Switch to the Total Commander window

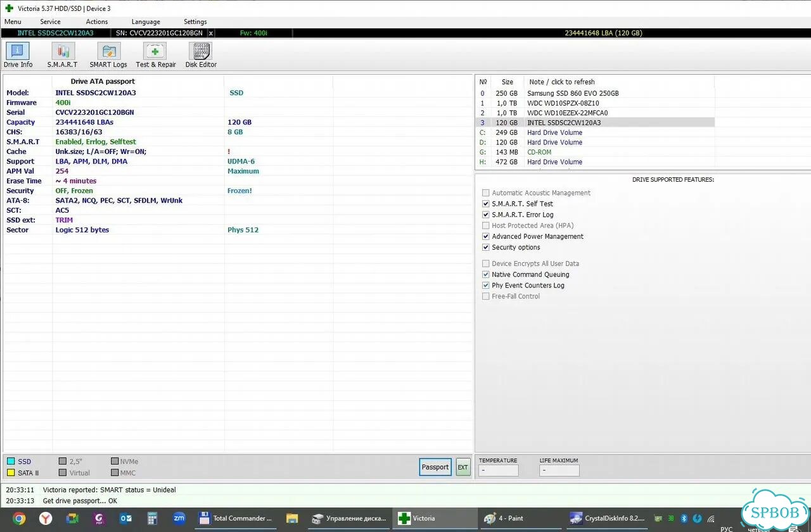(x=236, y=518)
